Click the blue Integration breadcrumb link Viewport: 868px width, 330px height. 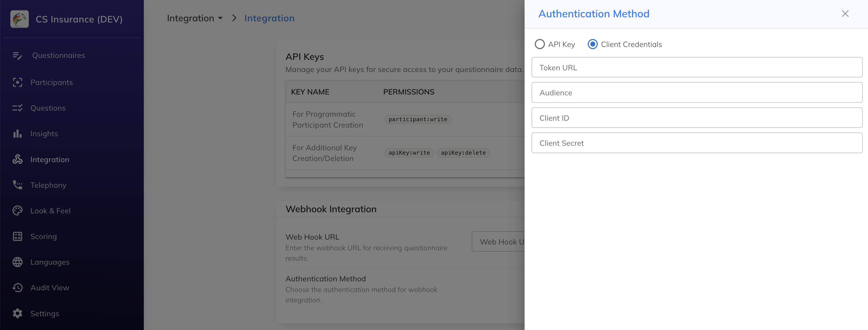269,18
